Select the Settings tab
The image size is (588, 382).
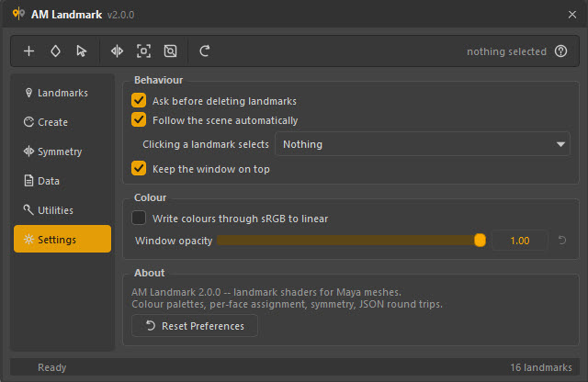pos(62,239)
